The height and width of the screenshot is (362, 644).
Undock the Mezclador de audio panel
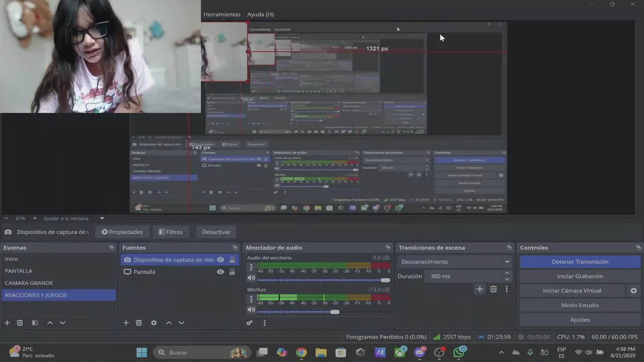(x=388, y=248)
